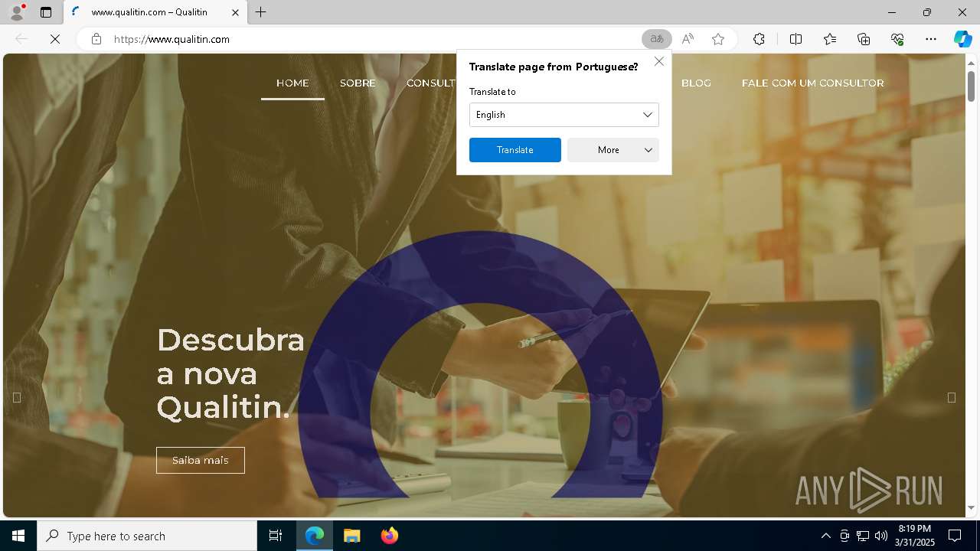Open Task View on taskbar
This screenshot has width=980, height=551.
(276, 536)
